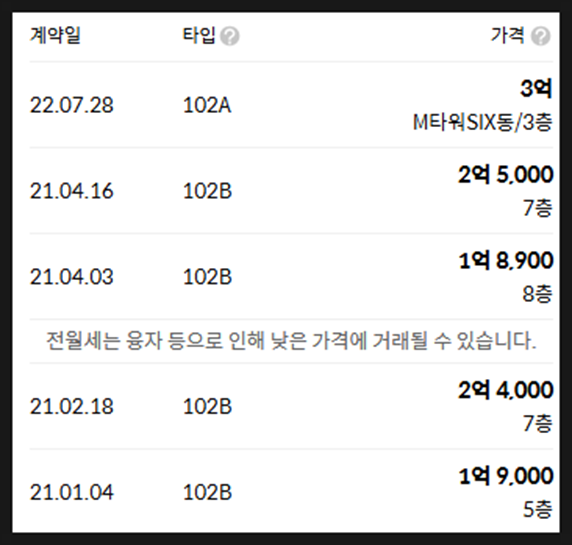
Task: Click the 가격 column header label
Action: [x=508, y=36]
